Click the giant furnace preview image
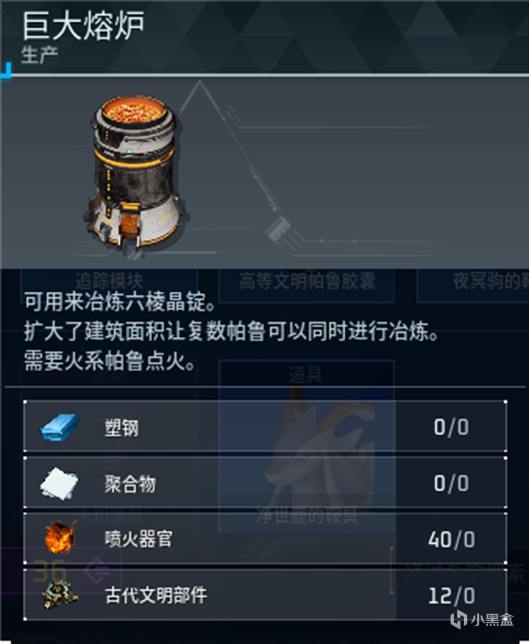The height and width of the screenshot is (644, 529). point(135,175)
